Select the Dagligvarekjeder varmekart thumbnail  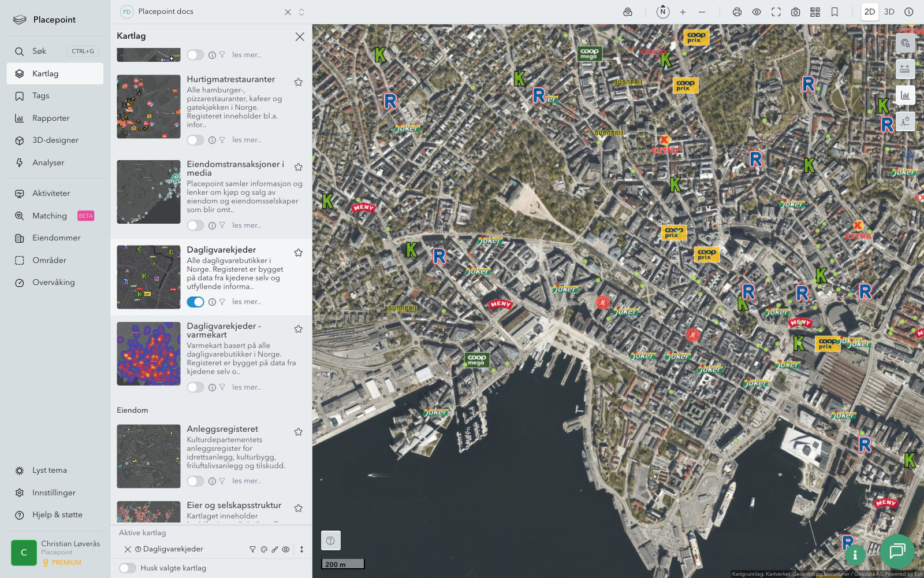point(148,354)
